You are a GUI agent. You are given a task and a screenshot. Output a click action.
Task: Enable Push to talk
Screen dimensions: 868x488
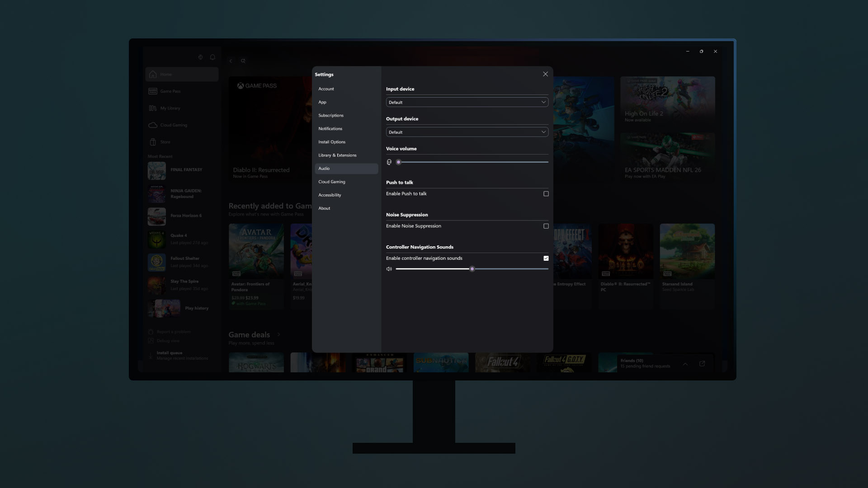[546, 193]
